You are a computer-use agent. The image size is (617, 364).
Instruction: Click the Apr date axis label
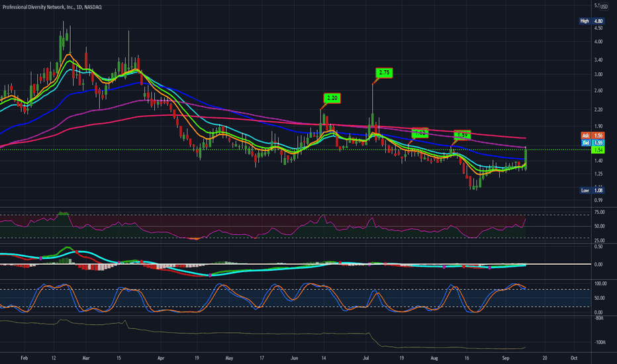click(161, 358)
